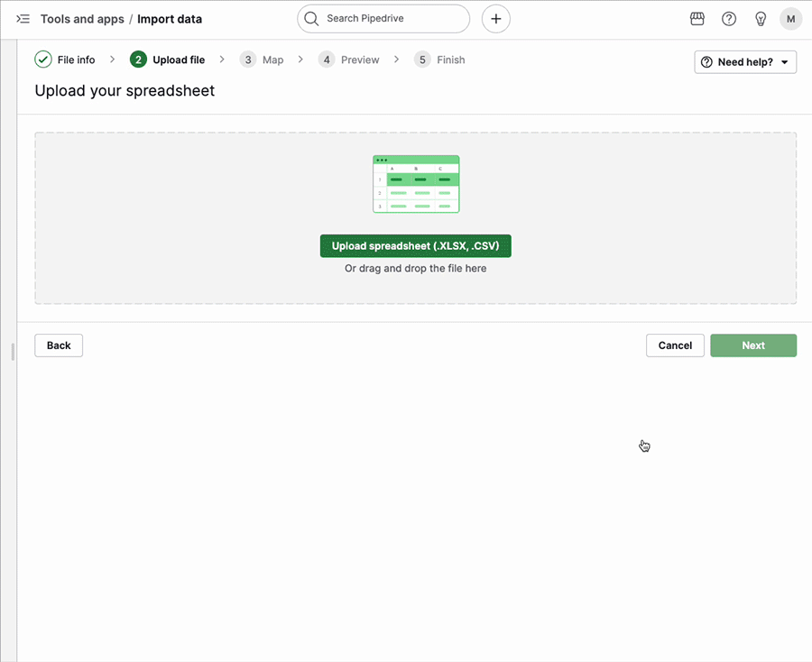Expand the sidebar navigation menu

pyautogui.click(x=23, y=19)
